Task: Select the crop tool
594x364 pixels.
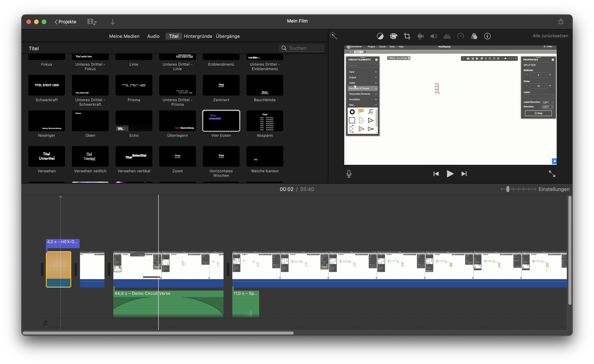Action: (x=407, y=36)
